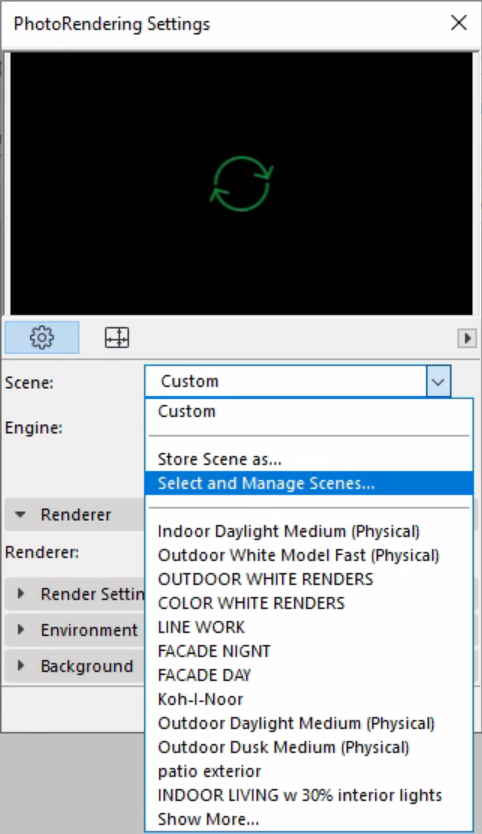Close the PhotoRendering Settings window
The height and width of the screenshot is (834, 482).
tap(459, 23)
